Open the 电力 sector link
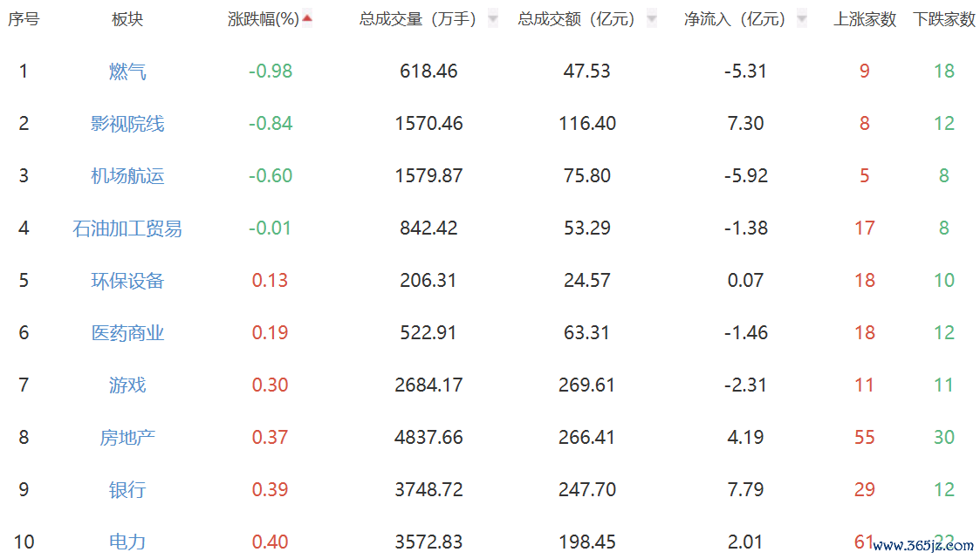Viewport: 980px width, 559px height. click(127, 542)
